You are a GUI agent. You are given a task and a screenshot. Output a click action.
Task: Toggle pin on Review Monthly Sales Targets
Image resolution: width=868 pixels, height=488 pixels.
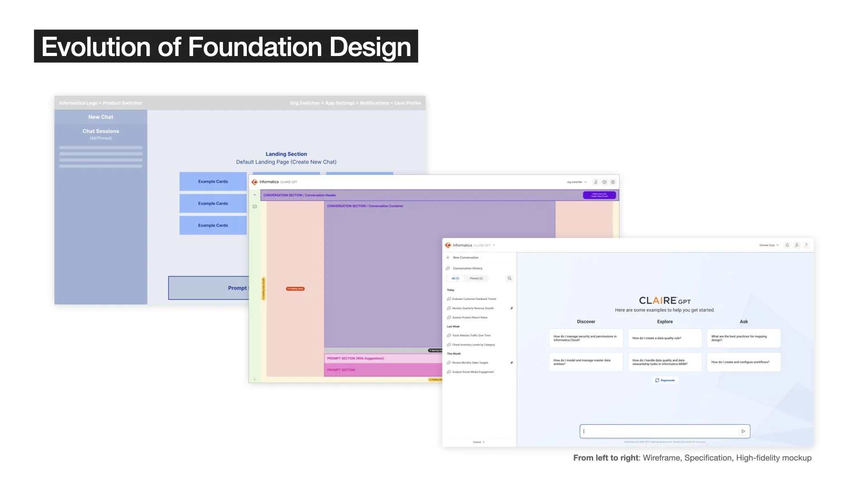pyautogui.click(x=511, y=362)
